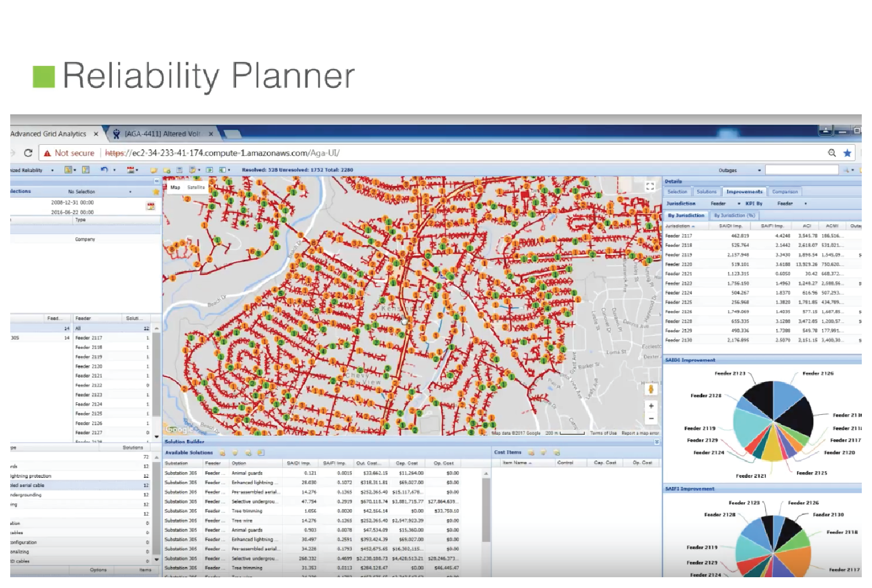Click the green play panel toolbar icon
Screen dimensions: 872x588
209,170
